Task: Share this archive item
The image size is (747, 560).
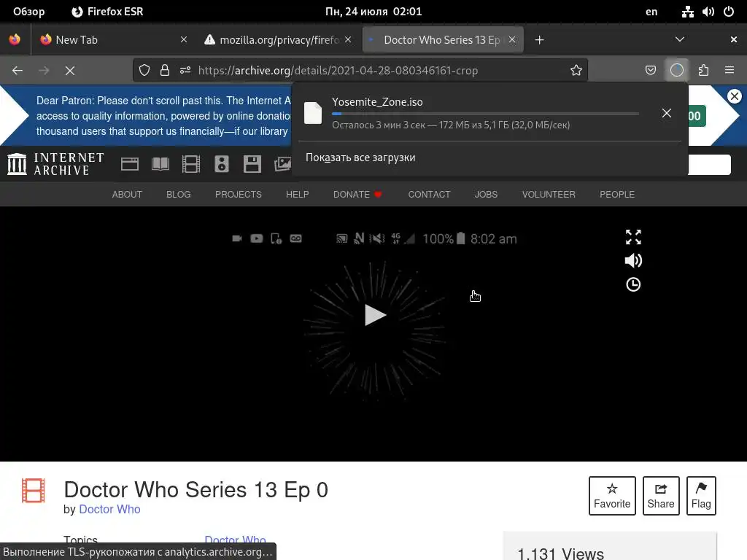Action: tap(661, 496)
